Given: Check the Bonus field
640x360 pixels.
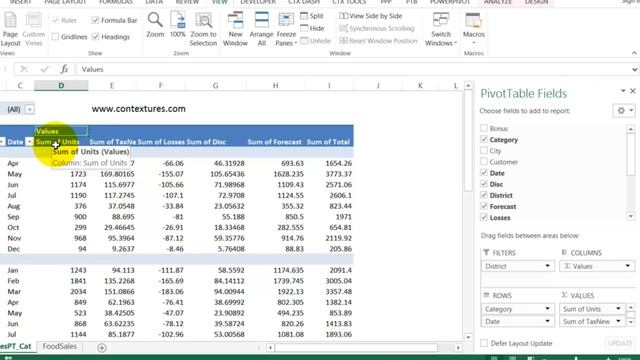Looking at the screenshot, I should [484, 128].
